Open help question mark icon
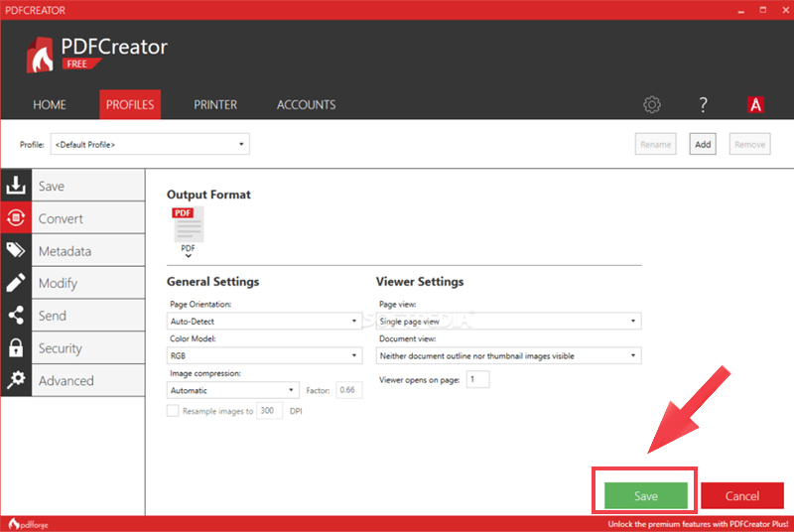 pyautogui.click(x=703, y=104)
